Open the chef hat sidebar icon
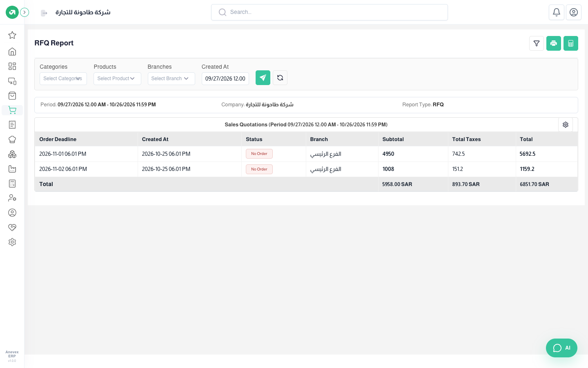Viewport: 588px width, 368px height. tap(12, 139)
